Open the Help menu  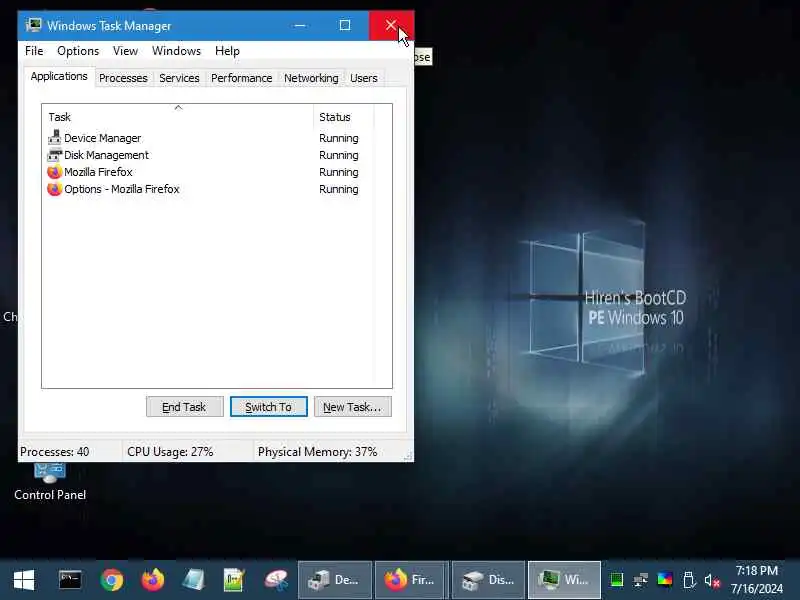[227, 51]
